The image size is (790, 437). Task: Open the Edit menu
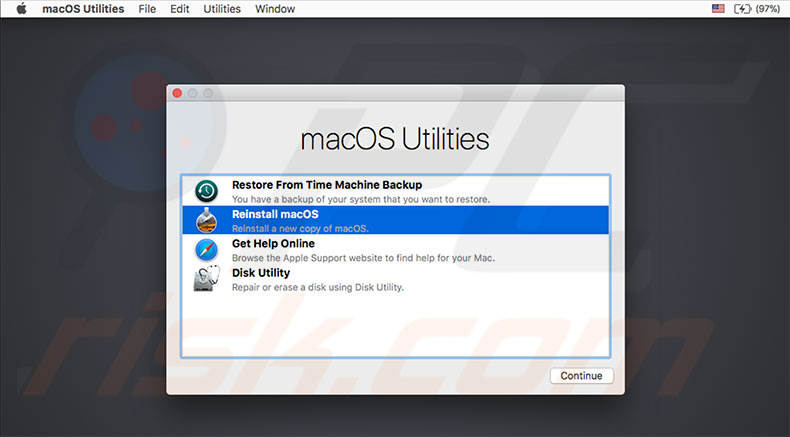[x=179, y=9]
